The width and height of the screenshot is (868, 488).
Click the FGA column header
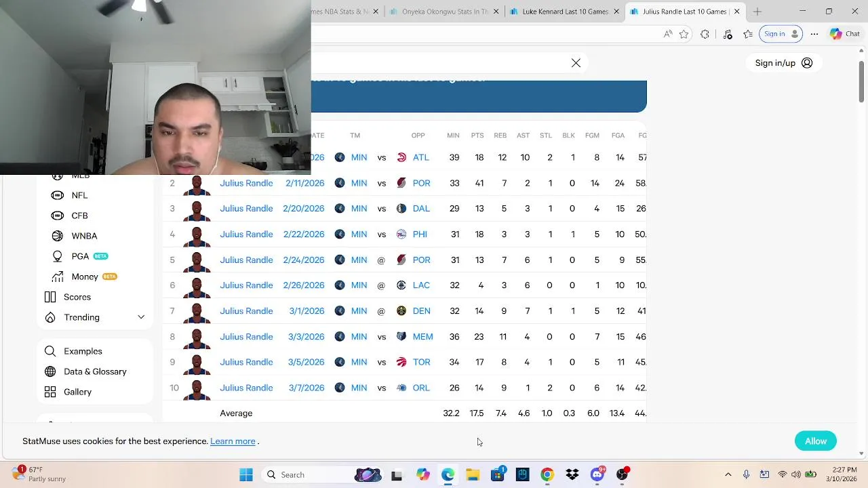pos(618,136)
